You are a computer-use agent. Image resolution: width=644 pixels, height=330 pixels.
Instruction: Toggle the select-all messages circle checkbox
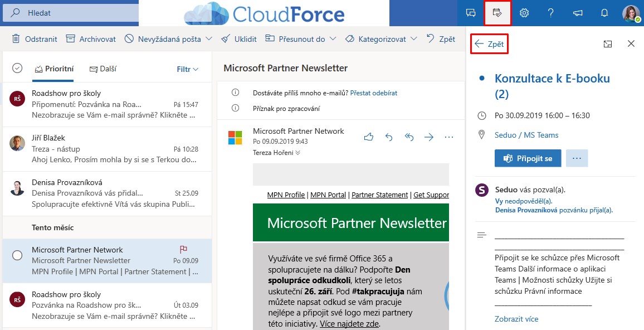(x=17, y=68)
